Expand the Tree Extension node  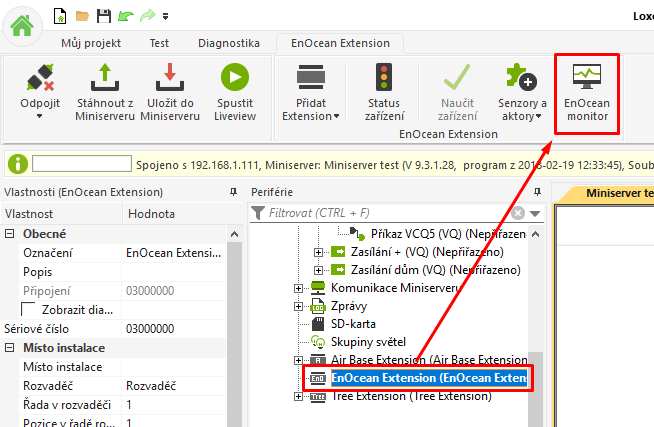[x=298, y=396]
